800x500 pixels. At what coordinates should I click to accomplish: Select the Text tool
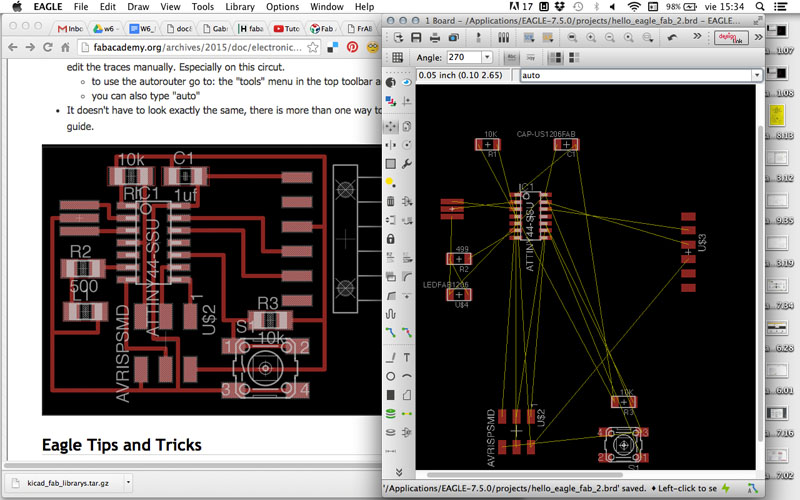[x=407, y=357]
